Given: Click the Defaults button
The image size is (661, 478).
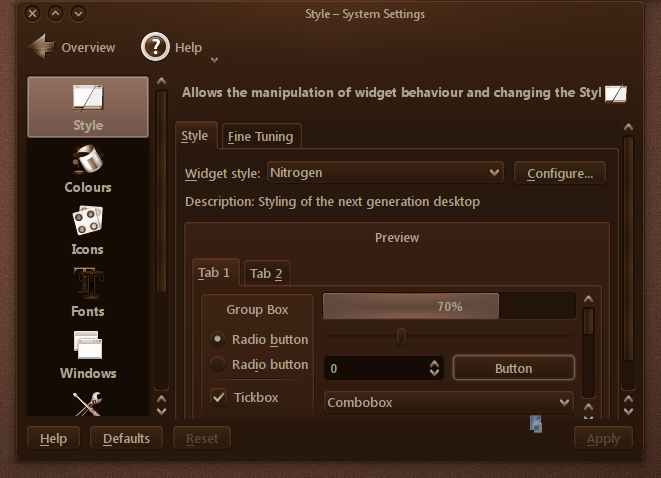Looking at the screenshot, I should click(126, 438).
